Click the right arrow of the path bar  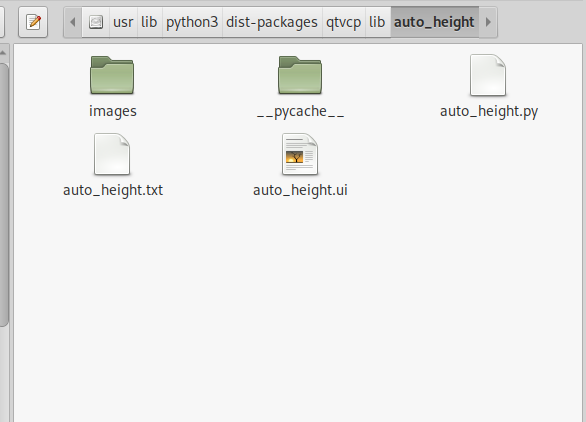pos(488,22)
